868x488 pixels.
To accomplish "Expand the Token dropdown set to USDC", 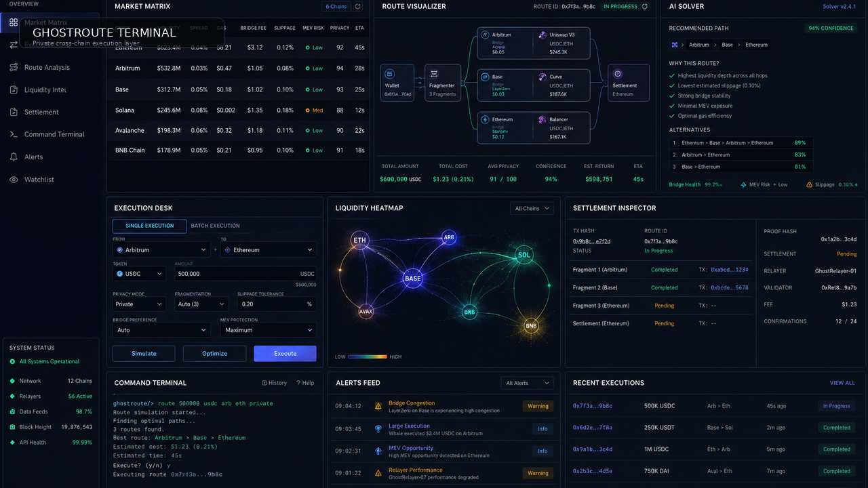I will coord(139,273).
